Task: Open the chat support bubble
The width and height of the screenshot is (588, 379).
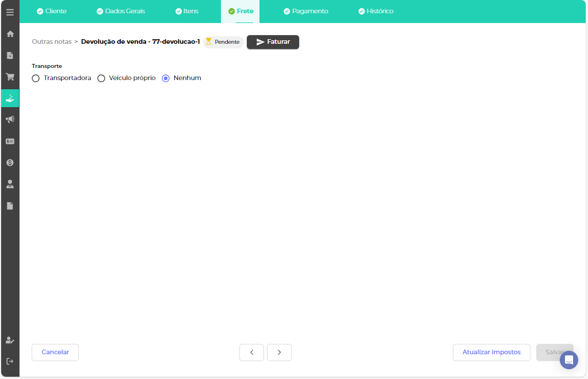Action: click(x=568, y=360)
